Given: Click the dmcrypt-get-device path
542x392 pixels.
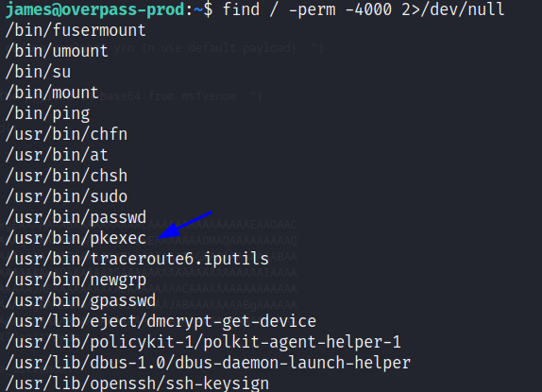Looking at the screenshot, I should pos(161,321).
